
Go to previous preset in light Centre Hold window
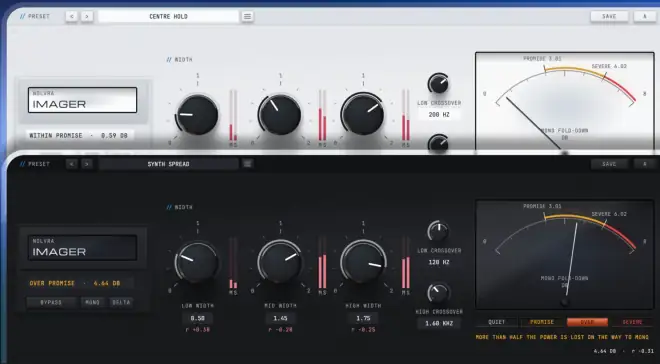[x=72, y=16]
